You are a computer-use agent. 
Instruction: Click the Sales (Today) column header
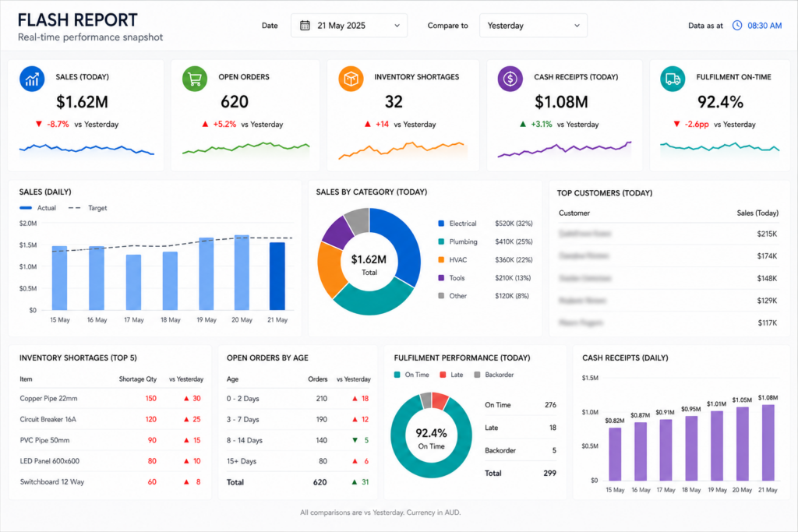757,213
